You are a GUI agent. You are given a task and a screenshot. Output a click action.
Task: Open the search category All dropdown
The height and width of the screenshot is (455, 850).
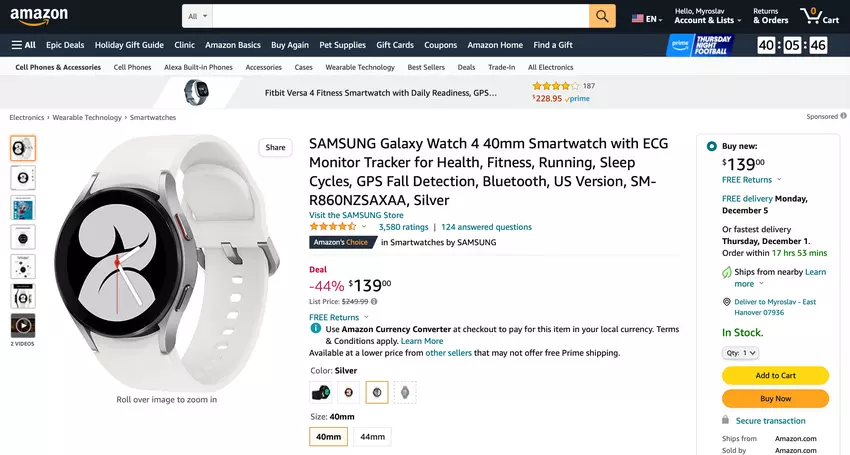coord(197,16)
